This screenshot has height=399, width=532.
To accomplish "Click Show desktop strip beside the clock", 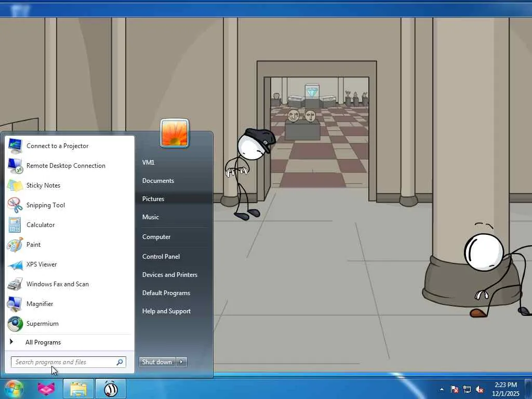I will [x=528, y=389].
